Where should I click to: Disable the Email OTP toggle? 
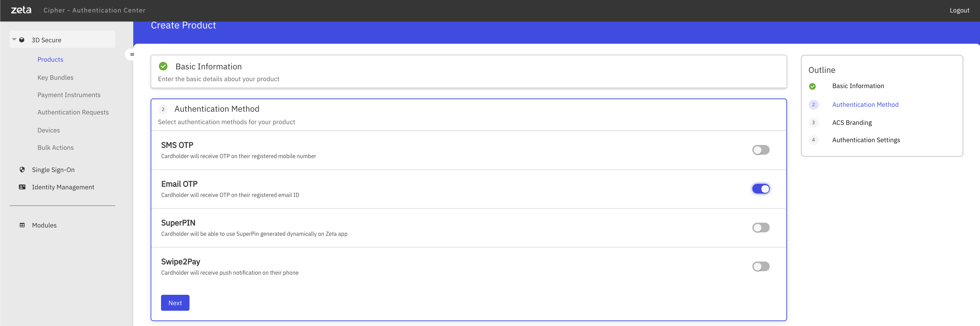761,188
